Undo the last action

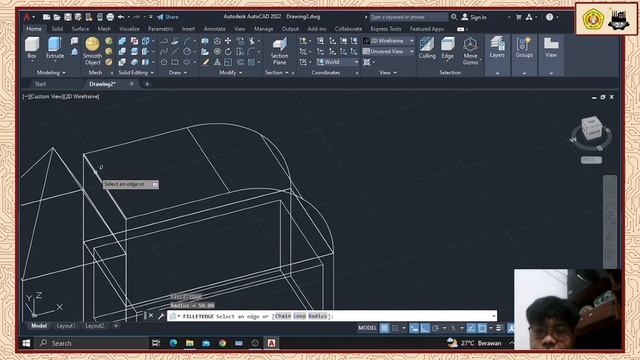pos(121,17)
